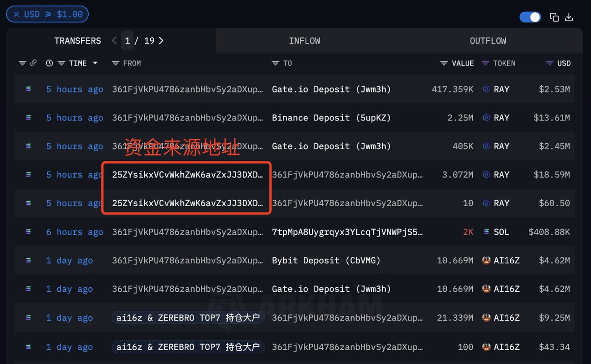Click Solana icon in the $18.59M row
Screen dimensions: 591x364
28,175
